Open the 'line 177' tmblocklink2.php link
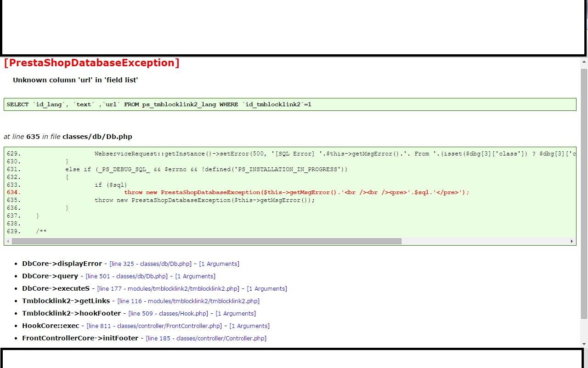The width and height of the screenshot is (588, 368). [x=168, y=289]
